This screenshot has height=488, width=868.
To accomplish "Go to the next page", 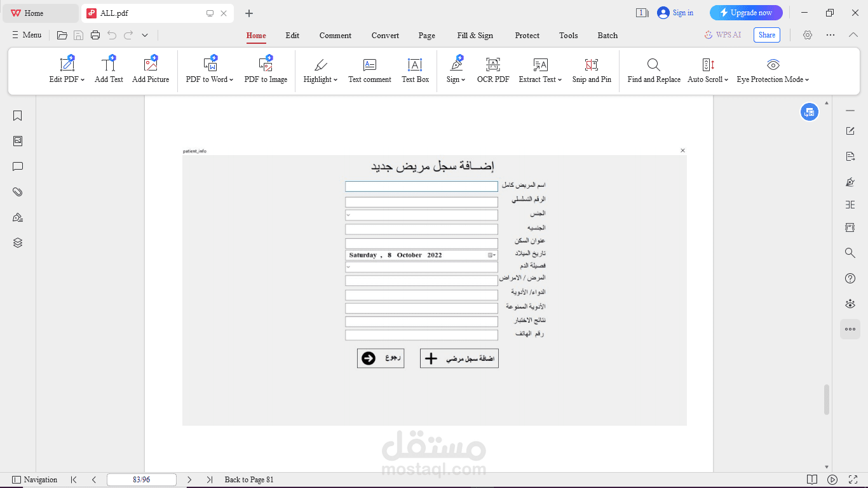I will pos(189,480).
